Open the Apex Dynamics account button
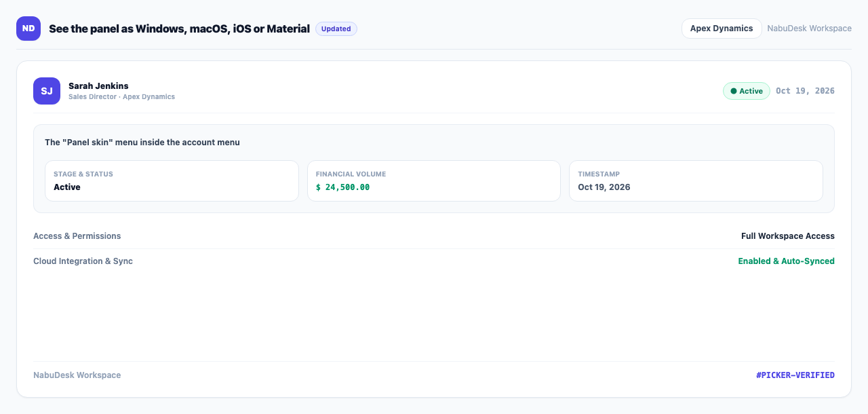The image size is (868, 414). [x=722, y=29]
